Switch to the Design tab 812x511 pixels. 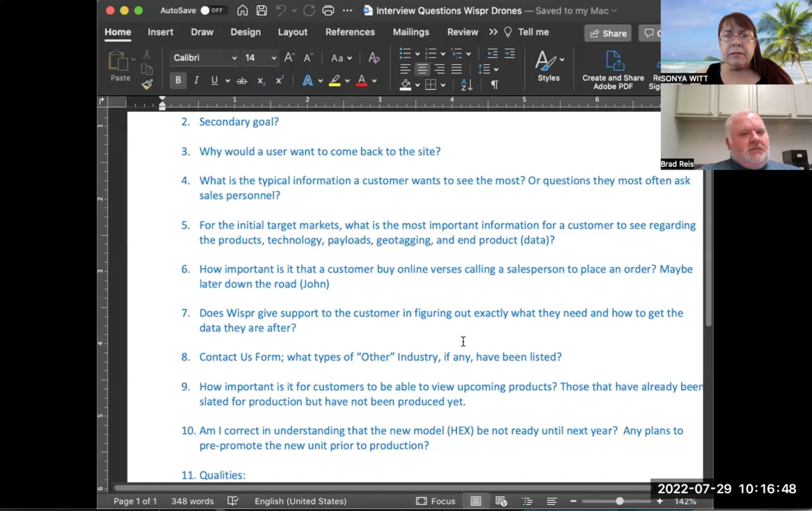[245, 32]
